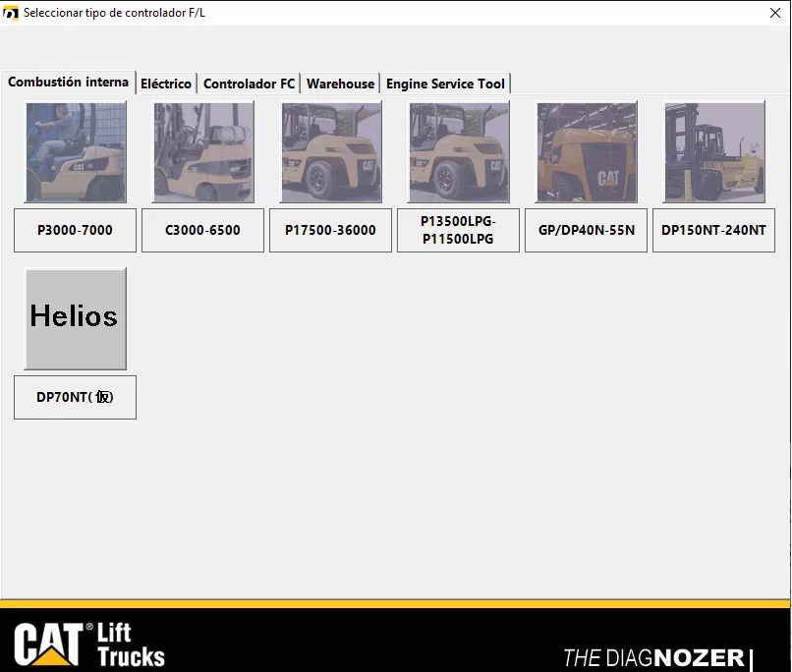
Task: Switch to the Warehouse tab
Action: point(340,84)
